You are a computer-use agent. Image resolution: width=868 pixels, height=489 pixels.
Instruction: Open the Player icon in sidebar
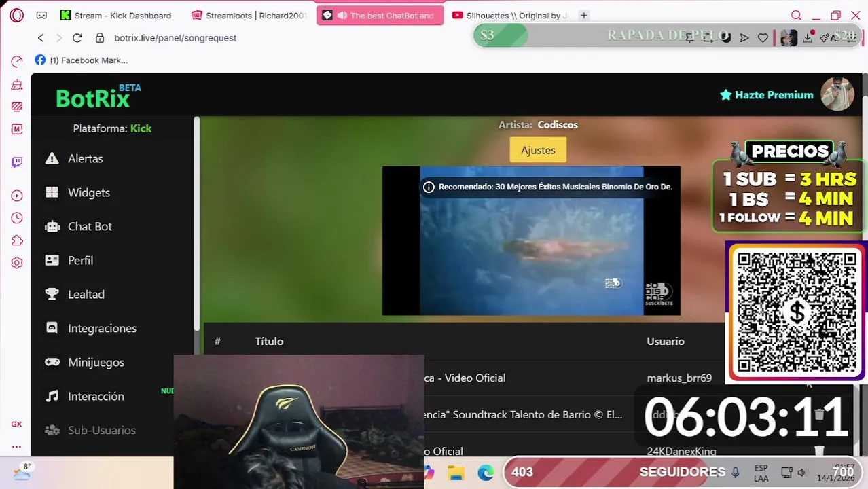click(x=17, y=196)
